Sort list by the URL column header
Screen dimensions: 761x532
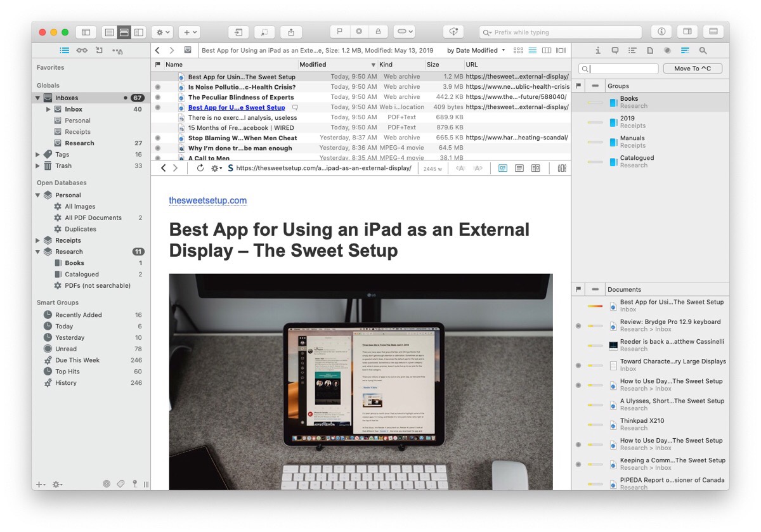517,65
